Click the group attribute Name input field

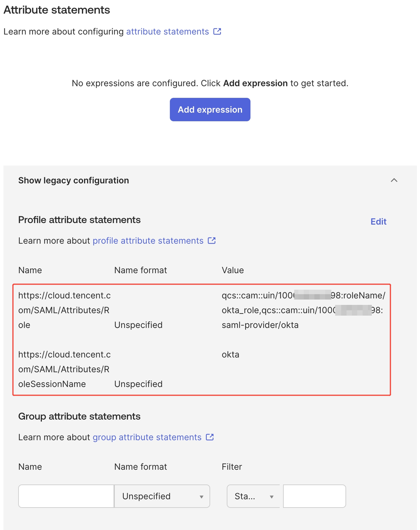coord(66,496)
